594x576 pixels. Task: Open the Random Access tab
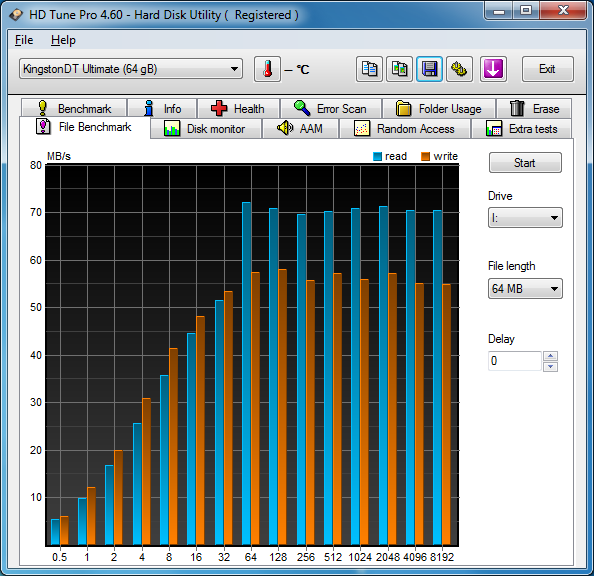(x=405, y=129)
